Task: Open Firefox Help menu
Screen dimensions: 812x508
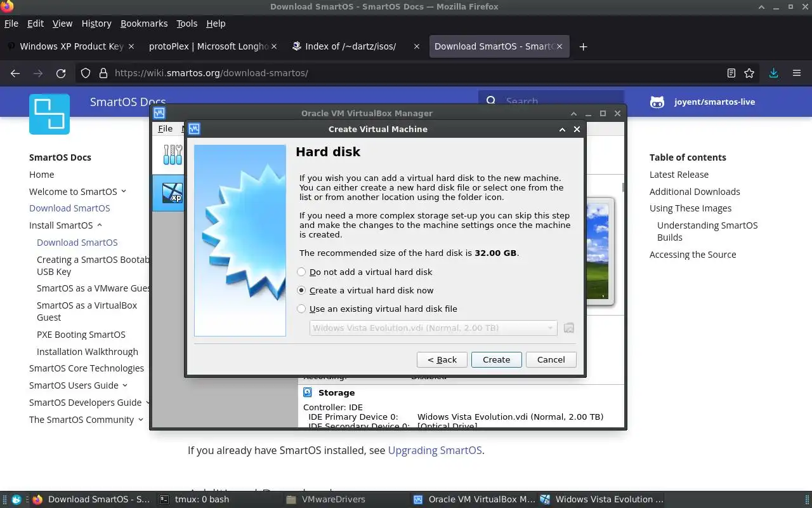Action: tap(216, 23)
